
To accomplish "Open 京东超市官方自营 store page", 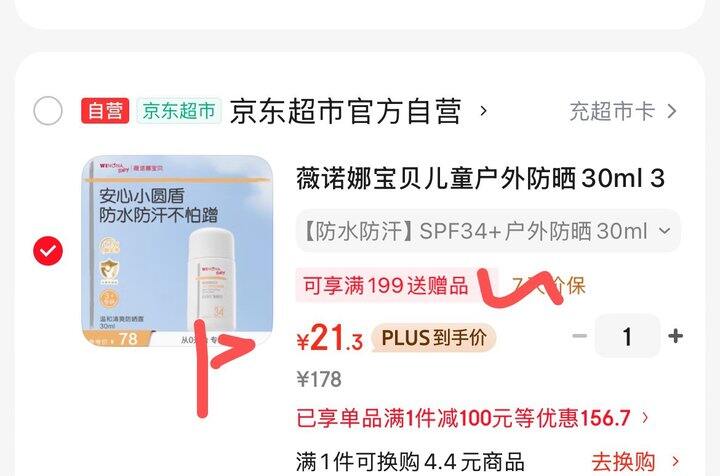I will coord(345,111).
